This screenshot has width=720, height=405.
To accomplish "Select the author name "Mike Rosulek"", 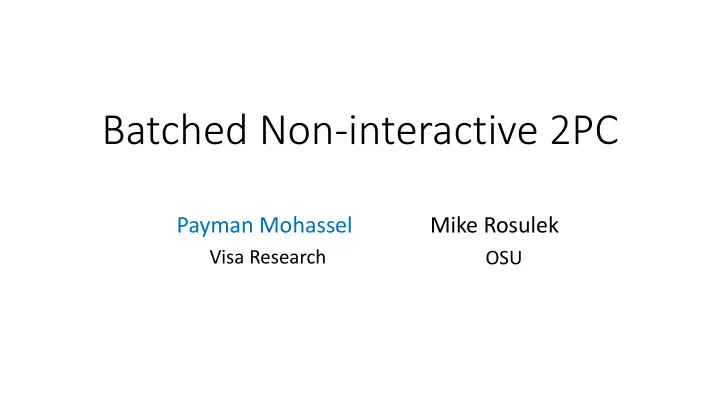I will (495, 225).
